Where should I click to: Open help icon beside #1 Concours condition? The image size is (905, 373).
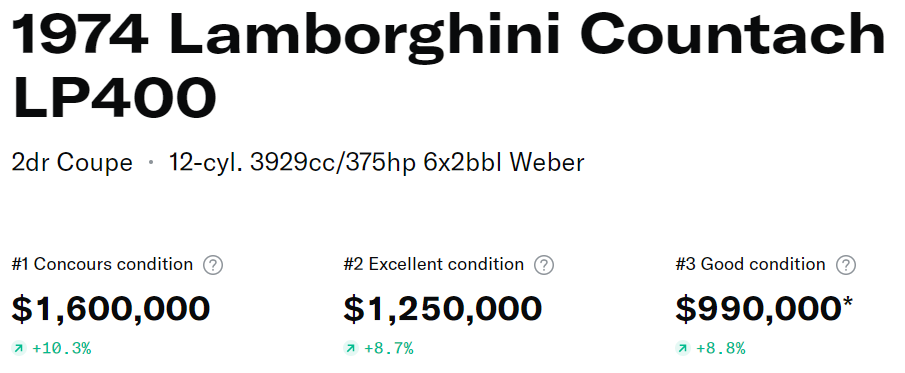click(213, 265)
